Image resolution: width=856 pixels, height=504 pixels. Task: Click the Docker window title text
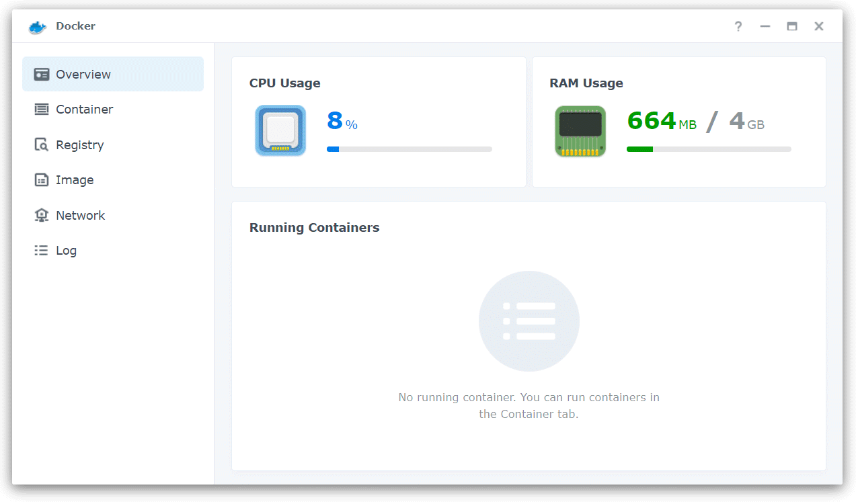pyautogui.click(x=76, y=26)
